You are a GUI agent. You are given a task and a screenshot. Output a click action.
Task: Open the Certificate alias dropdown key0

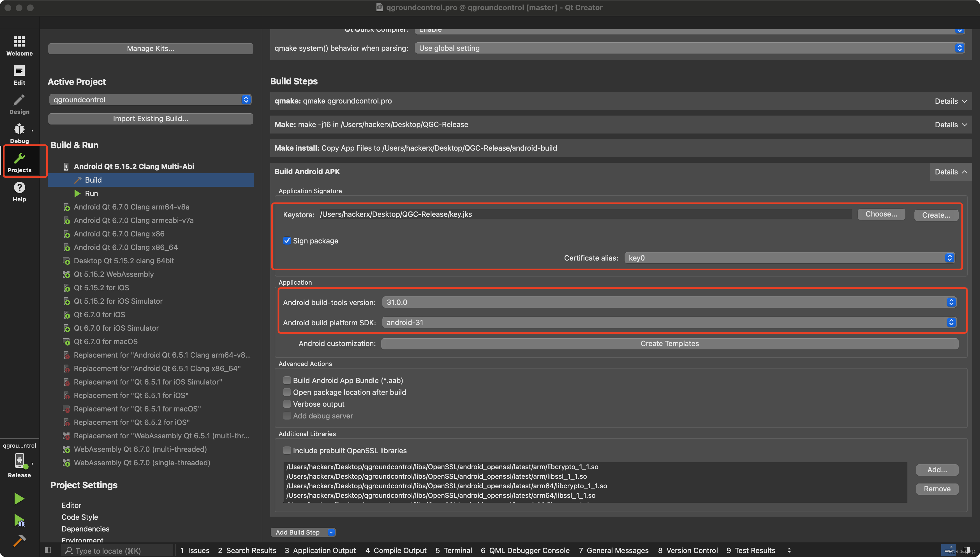point(789,258)
